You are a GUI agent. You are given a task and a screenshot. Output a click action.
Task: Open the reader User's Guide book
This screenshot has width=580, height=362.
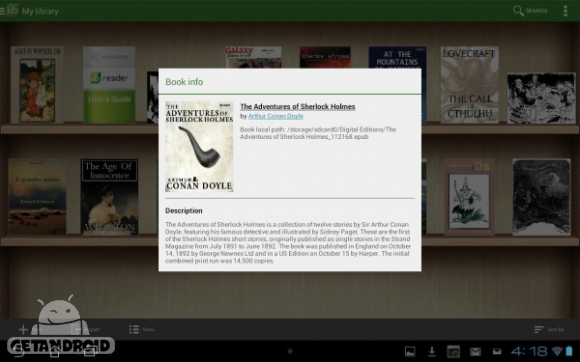(x=109, y=85)
